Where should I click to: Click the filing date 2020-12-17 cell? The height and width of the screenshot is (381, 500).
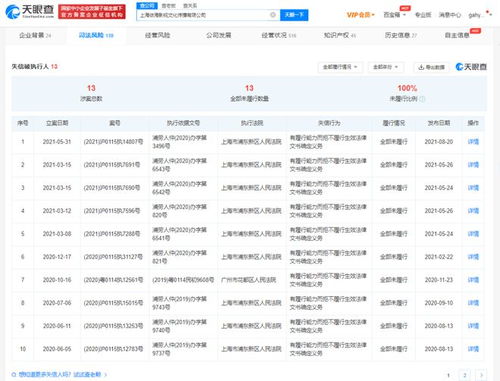(57, 257)
